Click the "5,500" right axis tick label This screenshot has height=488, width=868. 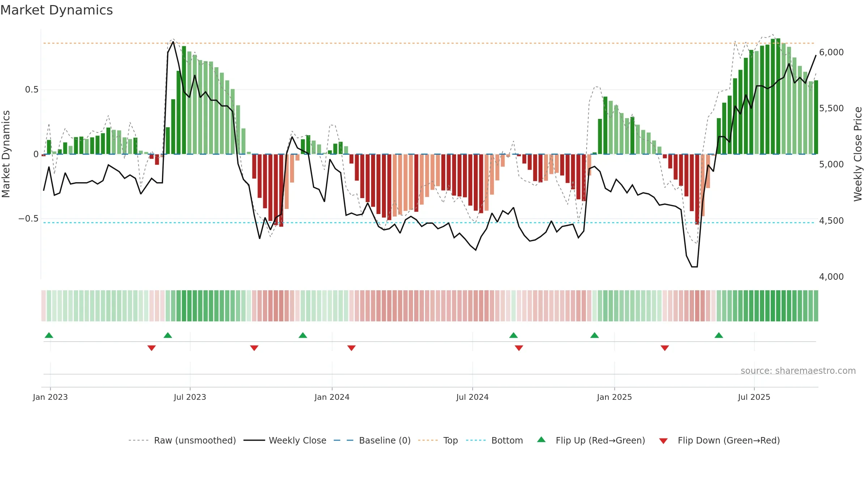[x=831, y=108]
